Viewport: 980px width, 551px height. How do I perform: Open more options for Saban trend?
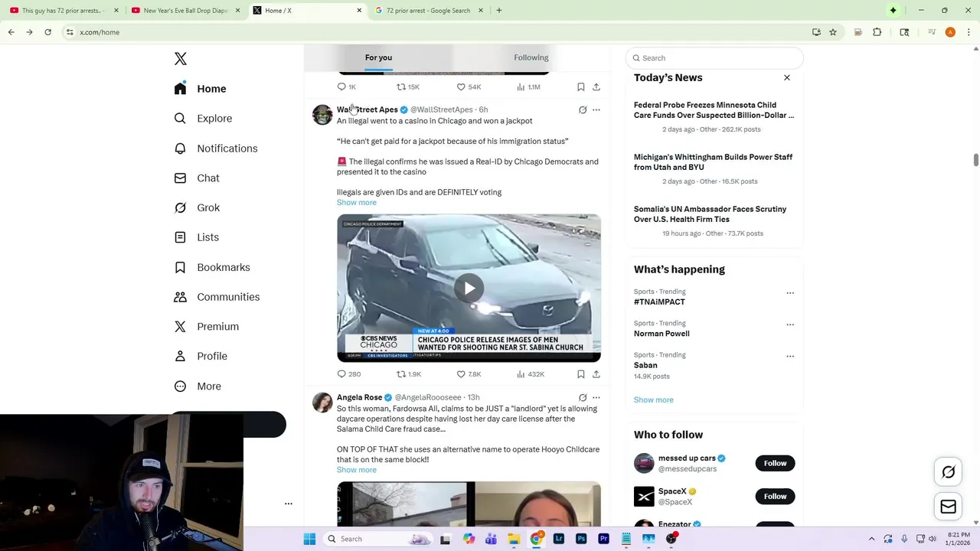pyautogui.click(x=790, y=356)
